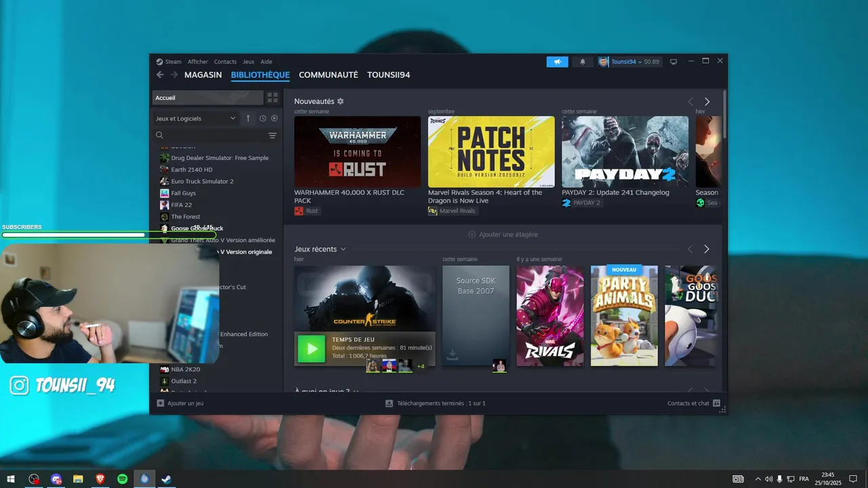Open the TOUNSII94 profile tab
The width and height of the screenshot is (868, 488).
coord(389,75)
